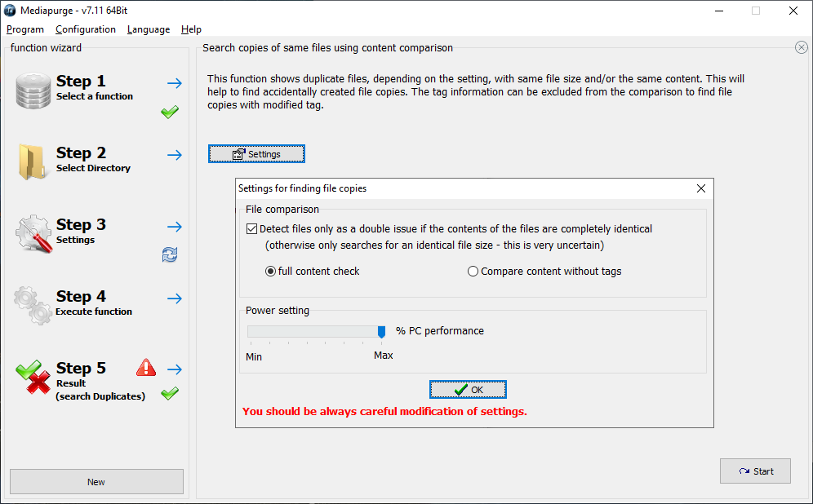Click the New button
This screenshot has height=504, width=813.
click(96, 482)
